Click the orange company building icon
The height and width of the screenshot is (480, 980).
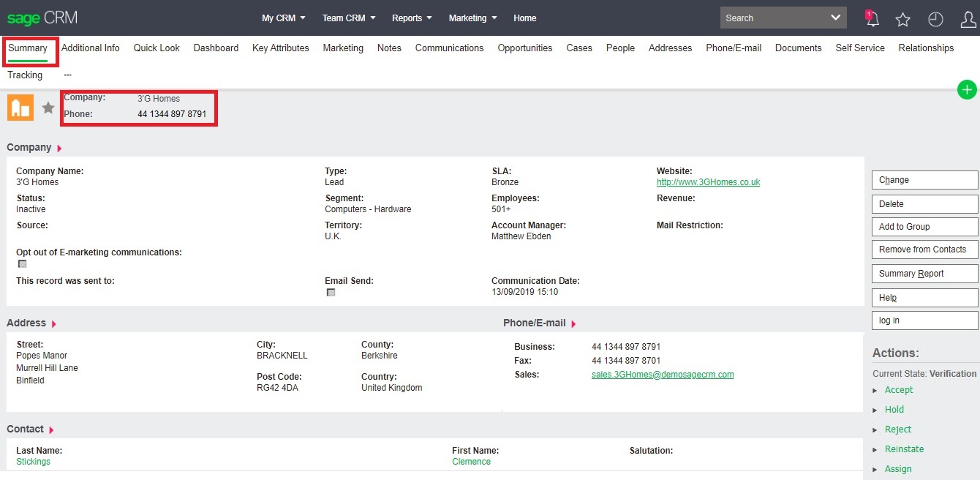pyautogui.click(x=20, y=108)
